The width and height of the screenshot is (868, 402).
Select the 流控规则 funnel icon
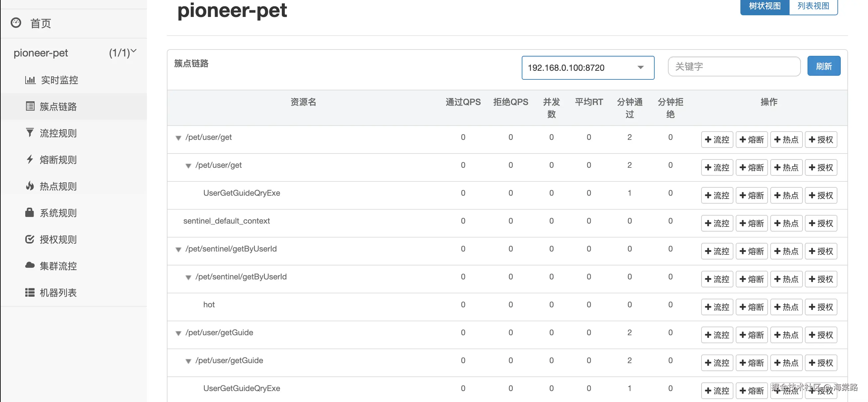pyautogui.click(x=30, y=133)
